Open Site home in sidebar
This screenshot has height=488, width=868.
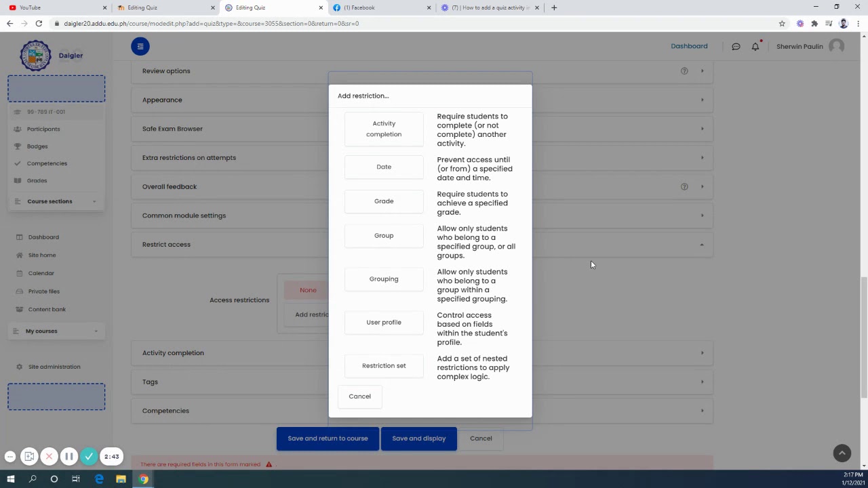[x=42, y=255]
